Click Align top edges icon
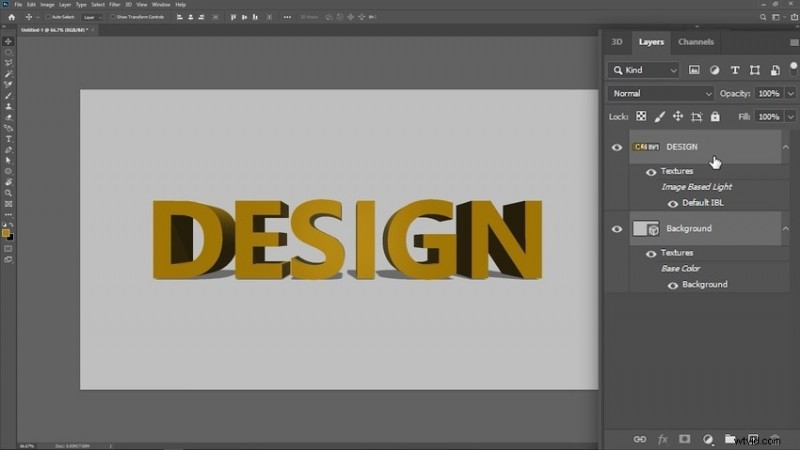This screenshot has width=800, height=450. [233, 17]
